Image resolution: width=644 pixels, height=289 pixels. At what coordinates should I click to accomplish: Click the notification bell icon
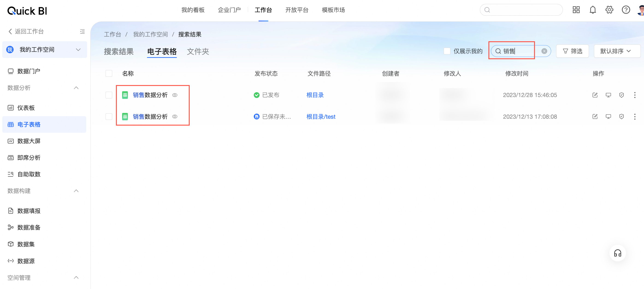(x=593, y=10)
